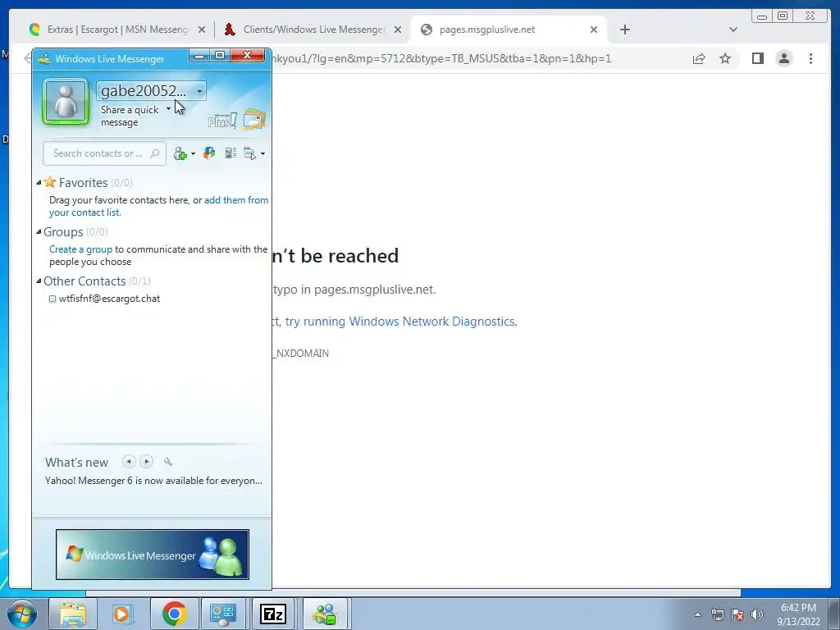
Task: Open Chrome three-dot menu
Action: coord(810,58)
